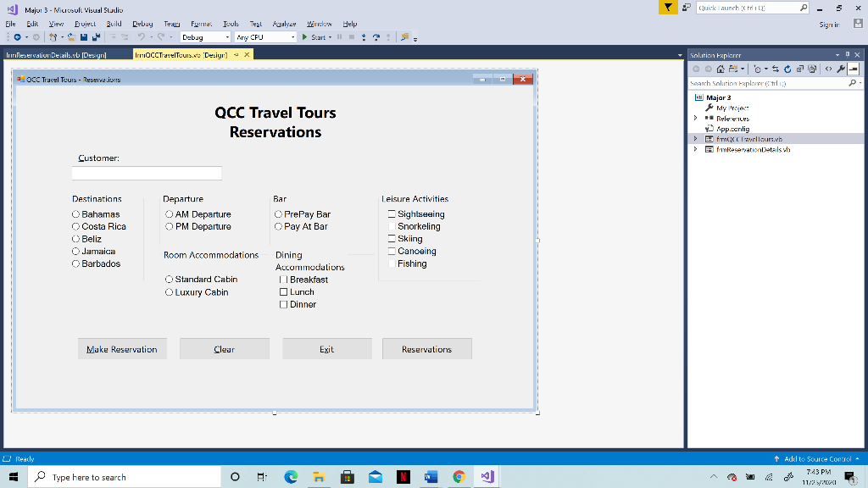Check the Breakfast checkbox

click(283, 280)
